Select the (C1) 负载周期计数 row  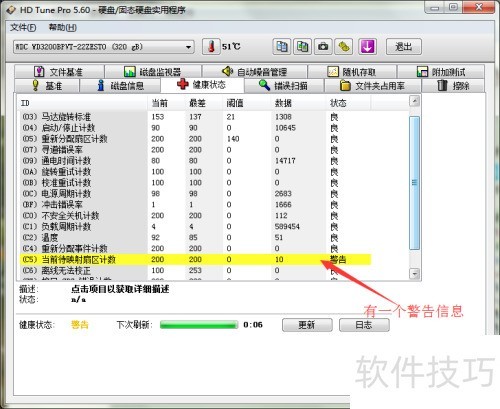click(195, 227)
